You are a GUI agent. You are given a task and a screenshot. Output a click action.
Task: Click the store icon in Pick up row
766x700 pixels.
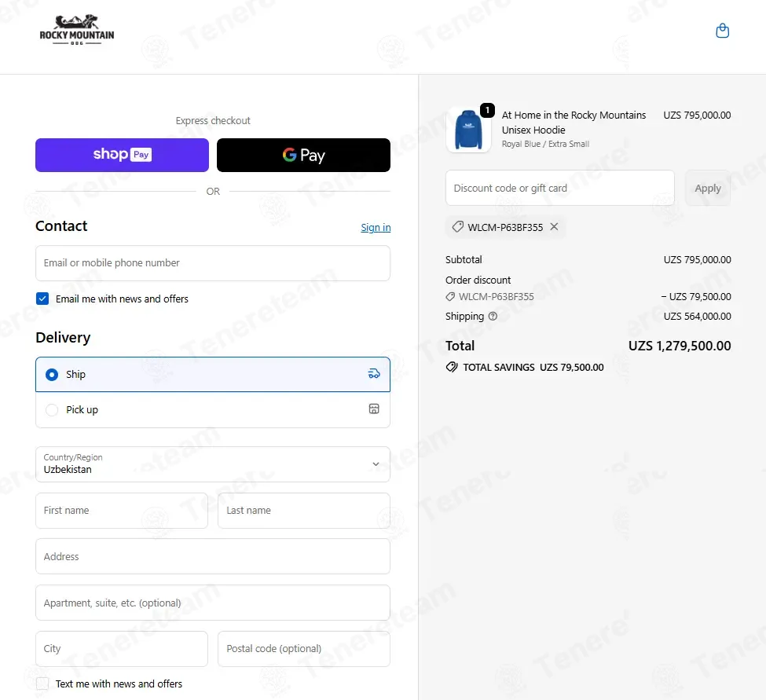pyautogui.click(x=374, y=409)
